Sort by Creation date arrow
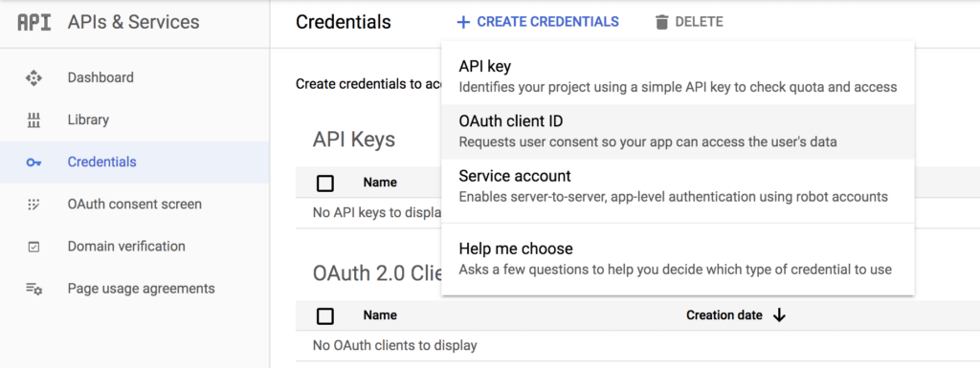Image resolution: width=980 pixels, height=368 pixels. [779, 315]
